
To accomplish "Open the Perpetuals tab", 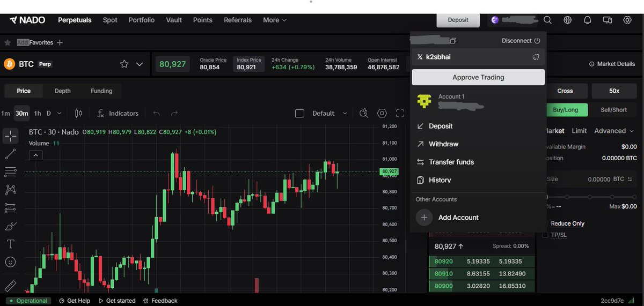I will point(75,20).
